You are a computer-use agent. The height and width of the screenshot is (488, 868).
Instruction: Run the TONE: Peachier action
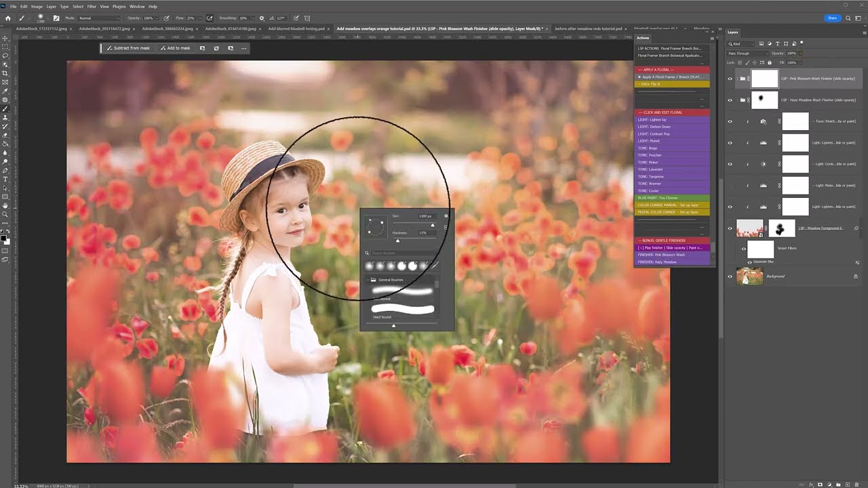[x=671, y=155]
